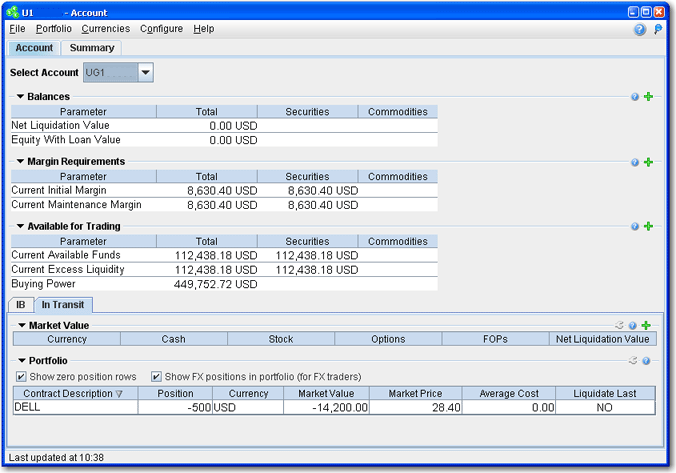
Task: Open the Select Account dropdown arrow
Action: click(146, 72)
